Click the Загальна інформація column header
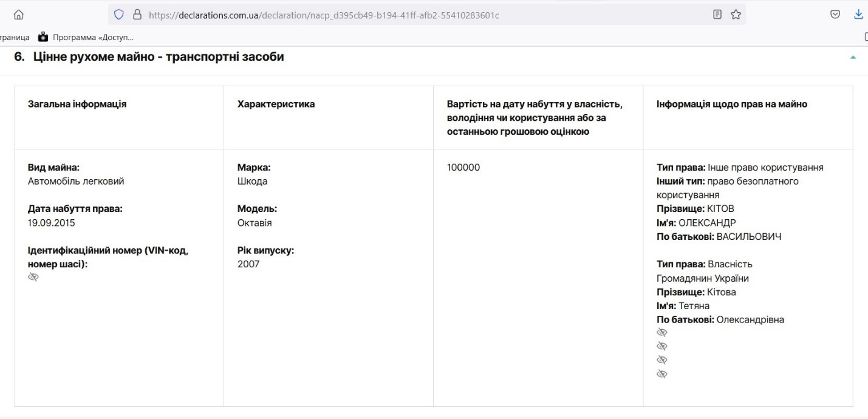The height and width of the screenshot is (419, 868). pyautogui.click(x=77, y=104)
